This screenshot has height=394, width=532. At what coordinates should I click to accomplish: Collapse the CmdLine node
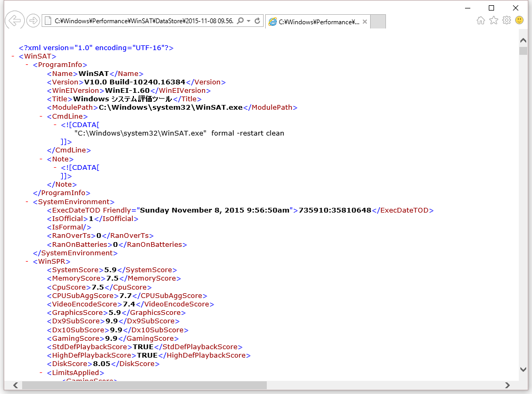(x=41, y=117)
